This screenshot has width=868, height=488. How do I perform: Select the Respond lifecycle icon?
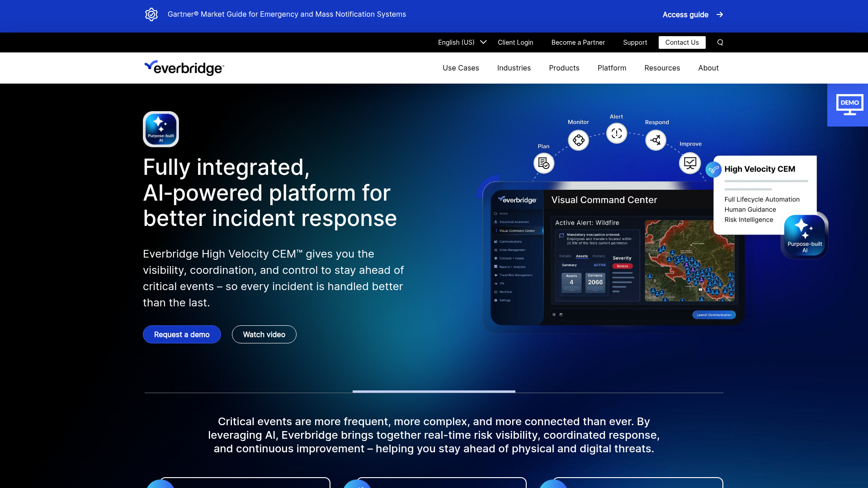point(656,140)
